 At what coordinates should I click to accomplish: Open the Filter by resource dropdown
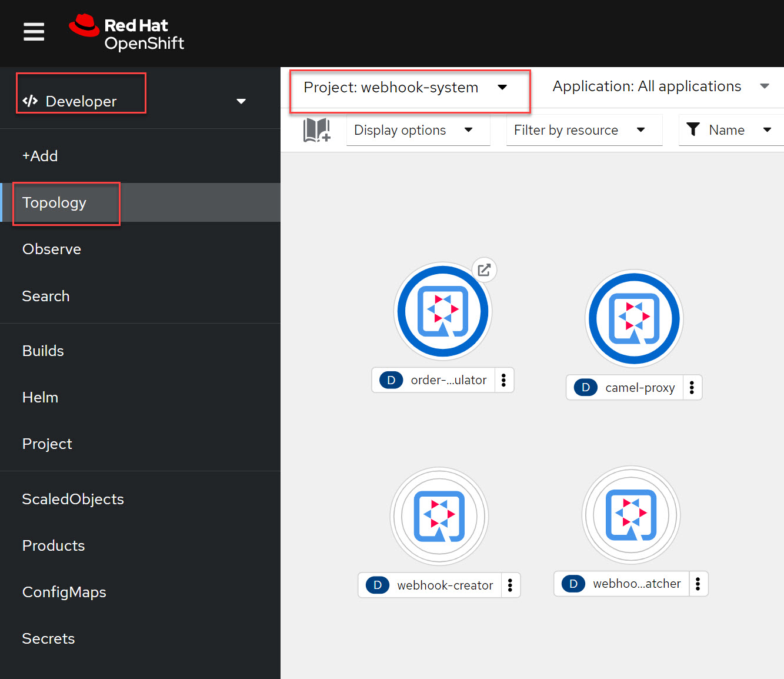click(x=584, y=130)
